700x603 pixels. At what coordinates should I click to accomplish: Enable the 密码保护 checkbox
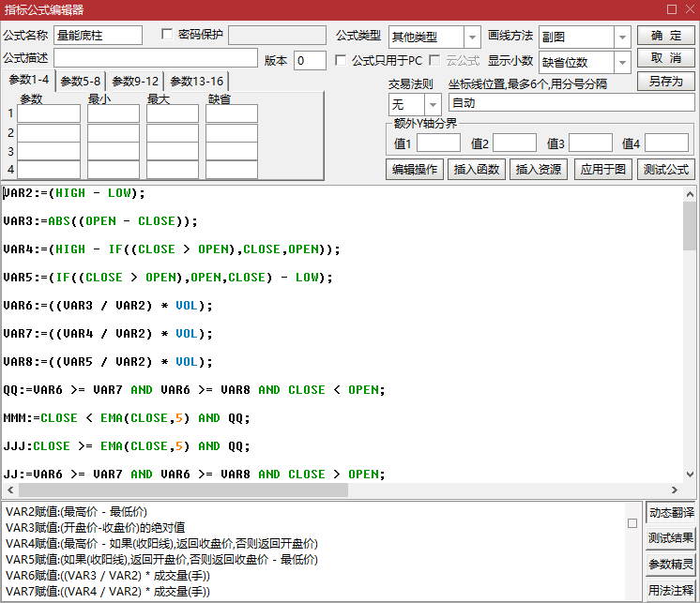[x=167, y=35]
